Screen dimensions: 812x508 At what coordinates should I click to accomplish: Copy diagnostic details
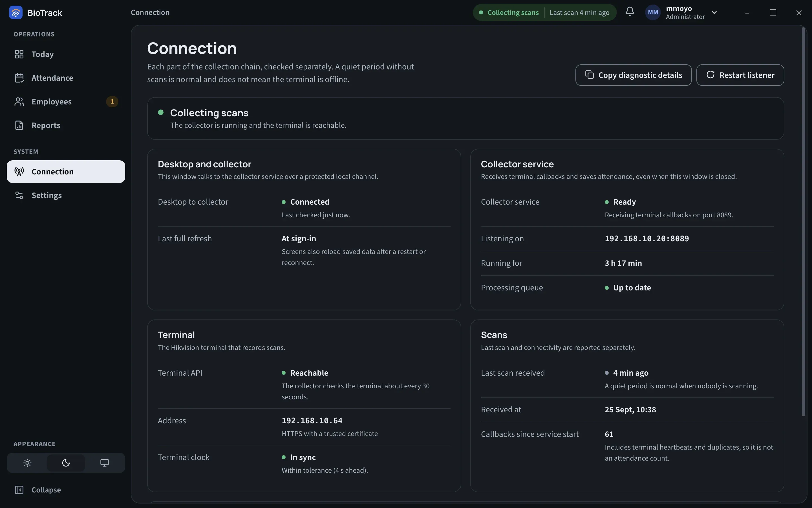633,75
